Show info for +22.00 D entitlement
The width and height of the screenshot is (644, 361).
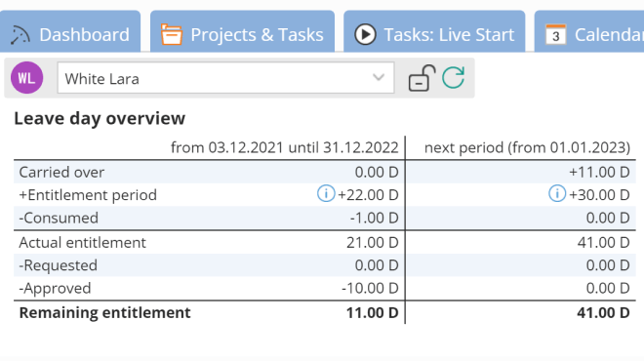coord(326,193)
